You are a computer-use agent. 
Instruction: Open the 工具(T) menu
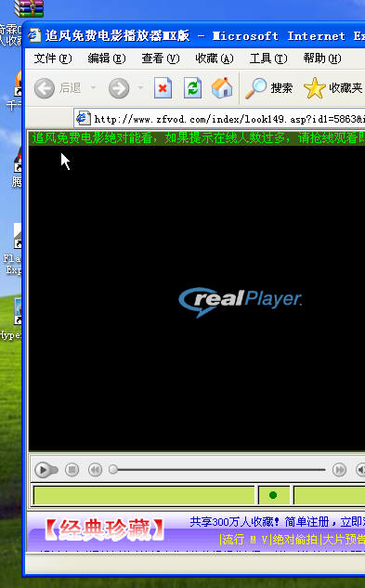268,59
